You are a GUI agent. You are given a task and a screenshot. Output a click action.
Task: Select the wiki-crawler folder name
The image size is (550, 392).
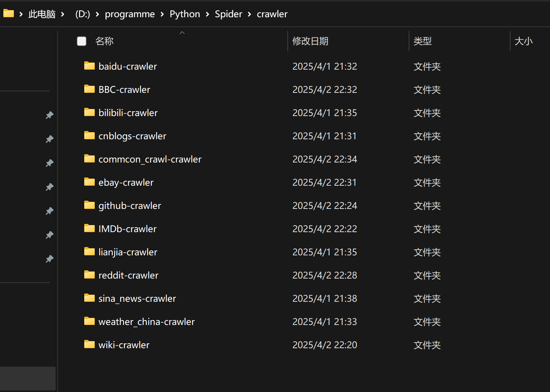click(124, 345)
